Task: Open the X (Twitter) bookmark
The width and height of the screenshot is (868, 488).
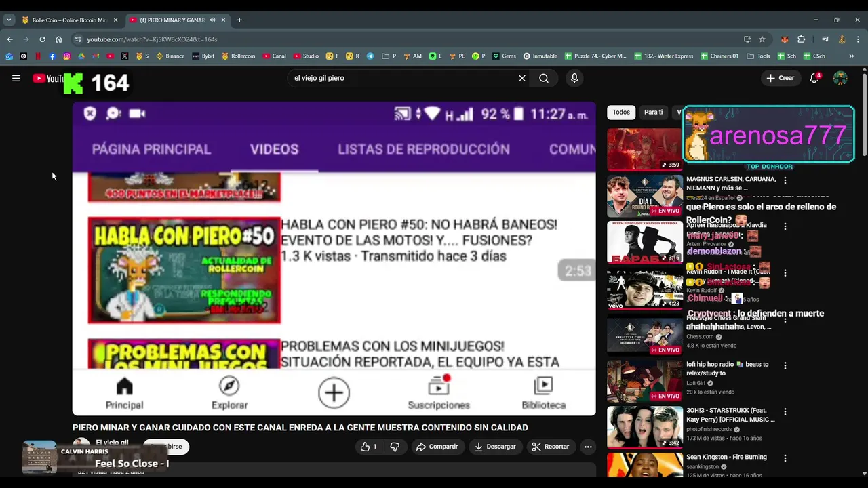Action: [x=125, y=56]
